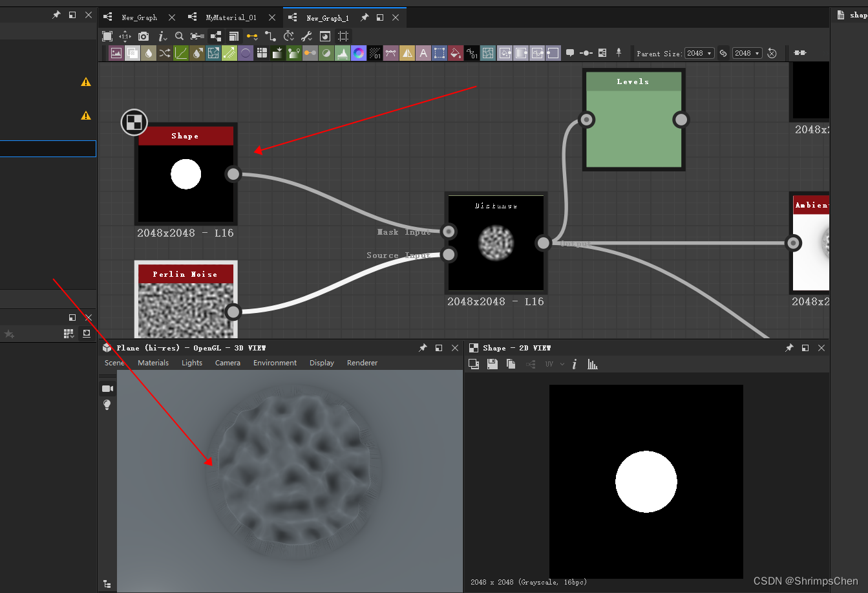Toggle grid snapping icon at toolbar end
The image size is (868, 593).
point(343,36)
